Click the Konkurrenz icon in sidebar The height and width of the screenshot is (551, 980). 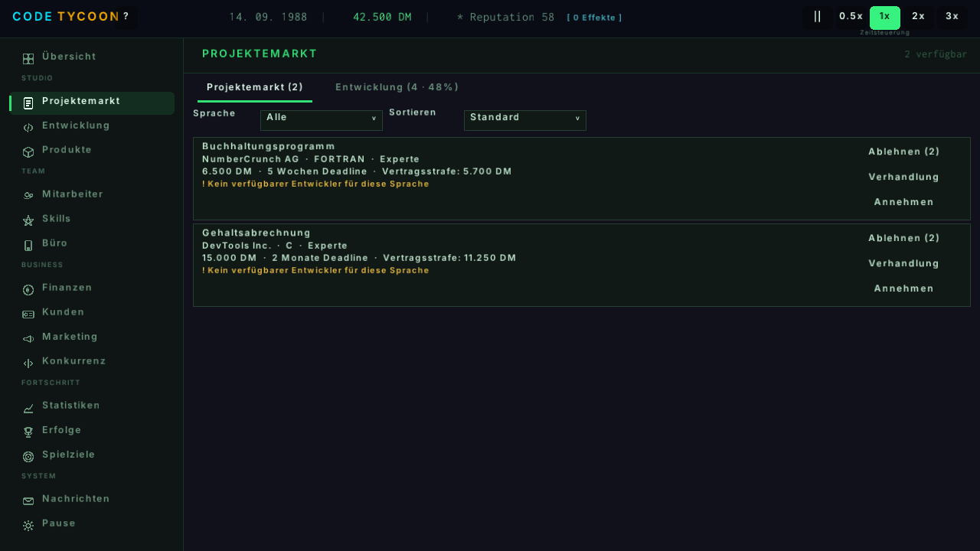pos(28,364)
